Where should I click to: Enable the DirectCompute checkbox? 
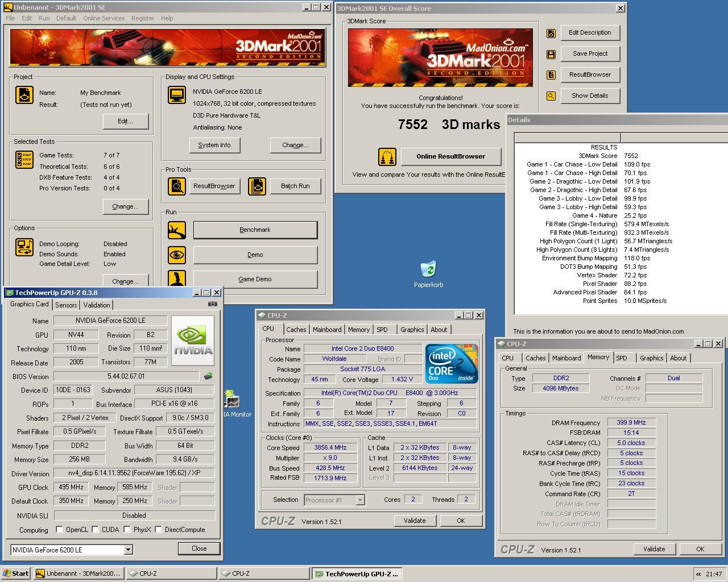tap(158, 530)
